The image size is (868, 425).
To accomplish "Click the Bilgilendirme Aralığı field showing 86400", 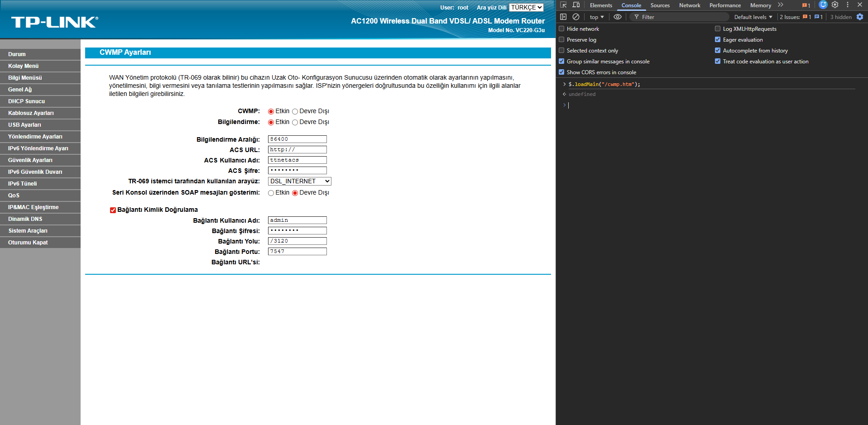I will (x=297, y=139).
